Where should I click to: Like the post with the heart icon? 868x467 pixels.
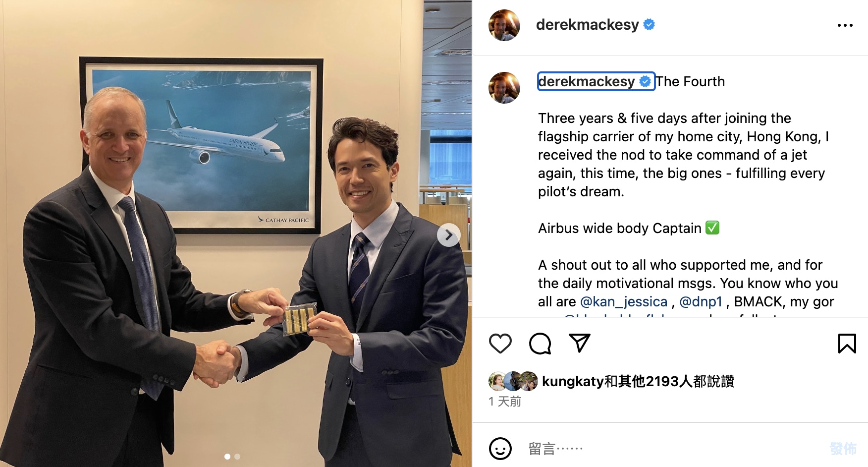tap(500, 344)
